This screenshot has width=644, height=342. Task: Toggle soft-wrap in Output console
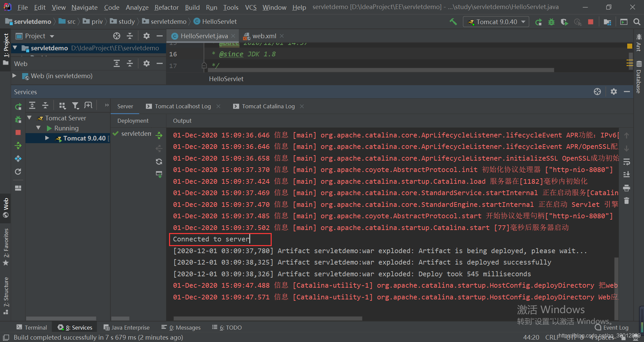click(627, 162)
